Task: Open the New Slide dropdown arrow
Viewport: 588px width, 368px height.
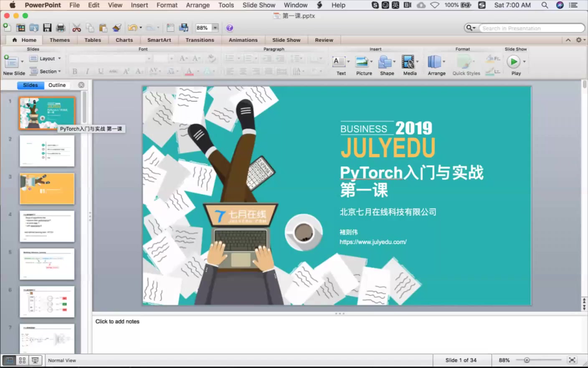Action: 22,61
